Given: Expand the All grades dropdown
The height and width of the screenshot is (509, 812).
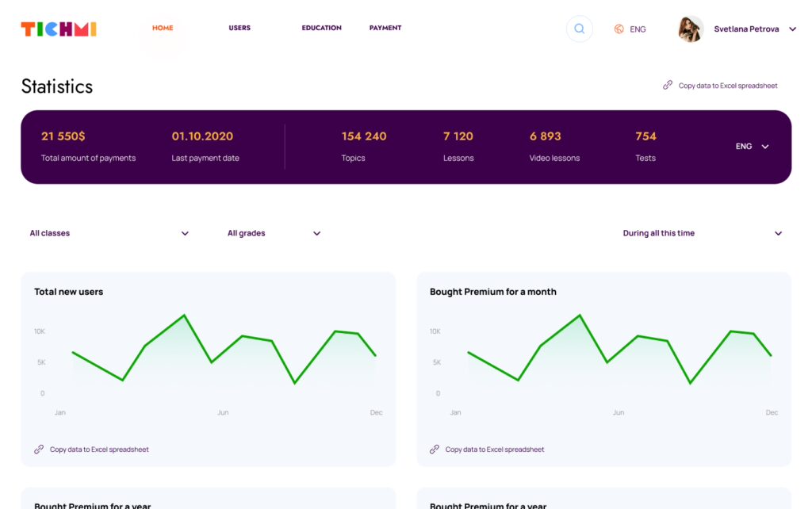Looking at the screenshot, I should click(274, 233).
